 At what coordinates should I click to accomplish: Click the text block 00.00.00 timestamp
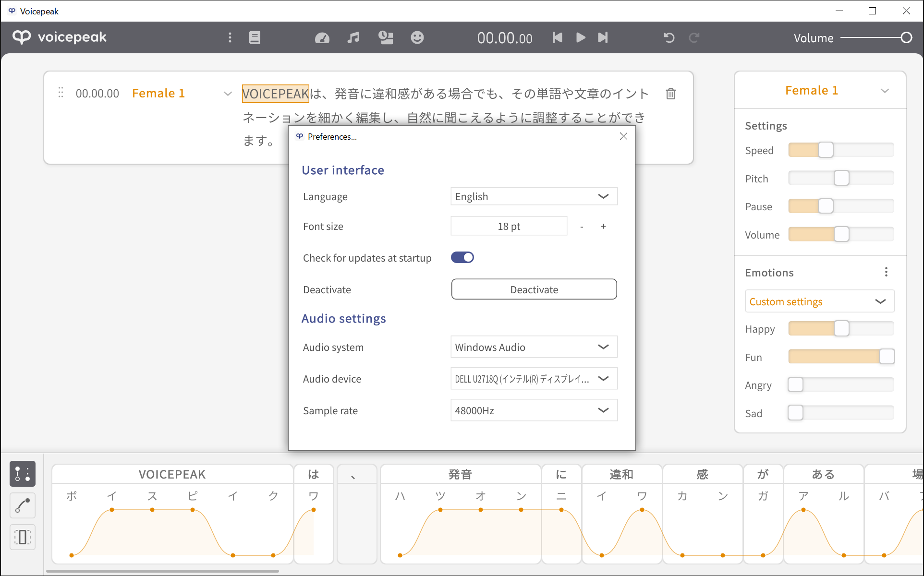click(x=97, y=93)
